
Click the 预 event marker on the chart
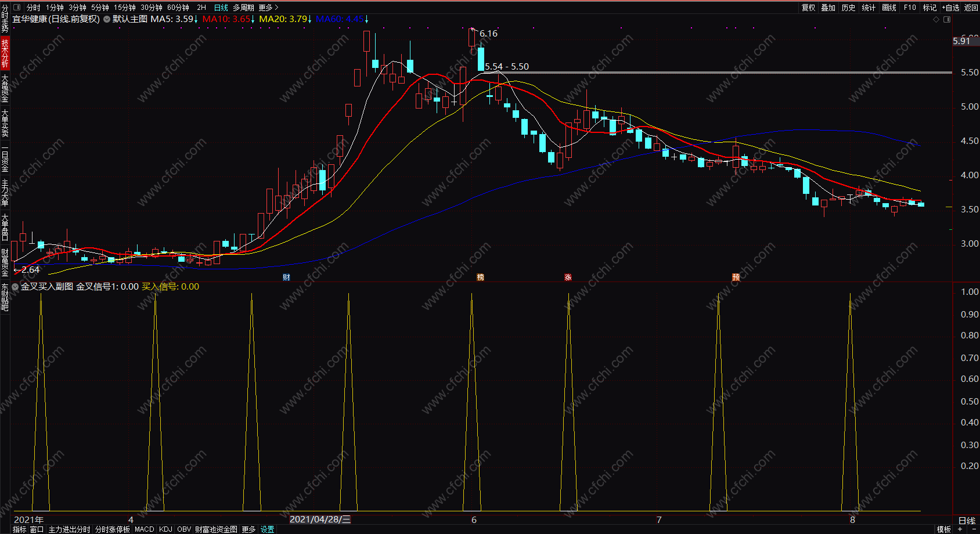point(736,277)
